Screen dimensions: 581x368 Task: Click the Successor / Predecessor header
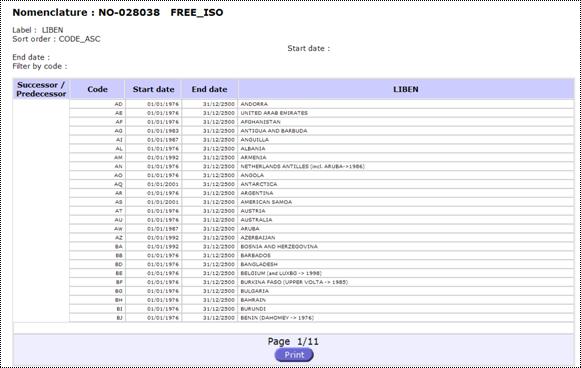point(41,89)
